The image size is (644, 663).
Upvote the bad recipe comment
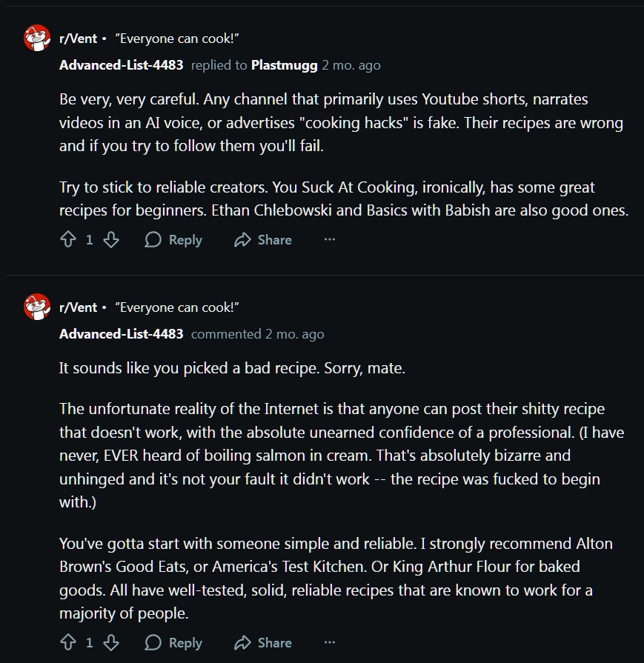(68, 643)
